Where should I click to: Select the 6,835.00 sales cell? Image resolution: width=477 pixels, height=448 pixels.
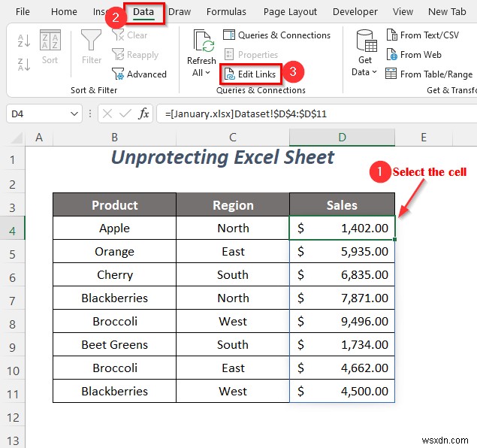(x=342, y=274)
